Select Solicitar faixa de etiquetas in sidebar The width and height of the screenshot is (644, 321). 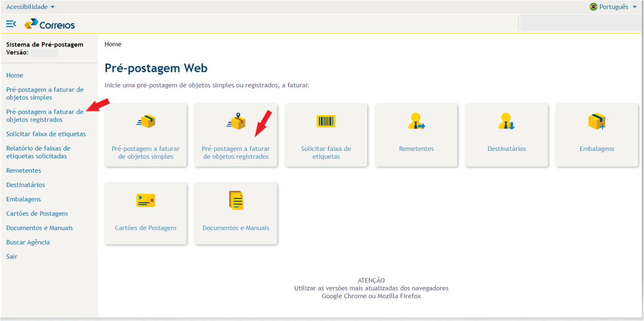click(x=46, y=134)
